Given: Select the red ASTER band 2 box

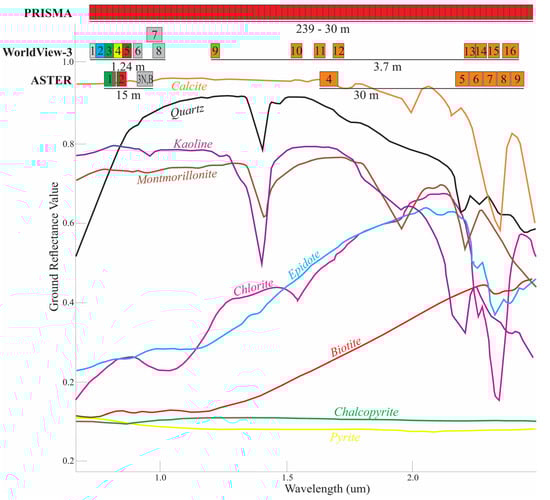Looking at the screenshot, I should [121, 79].
